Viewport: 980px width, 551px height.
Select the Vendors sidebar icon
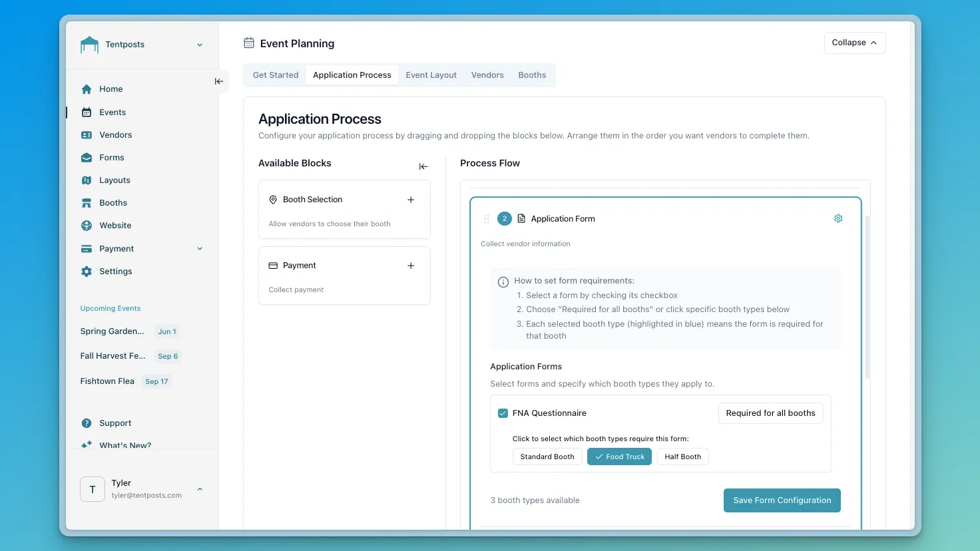87,134
